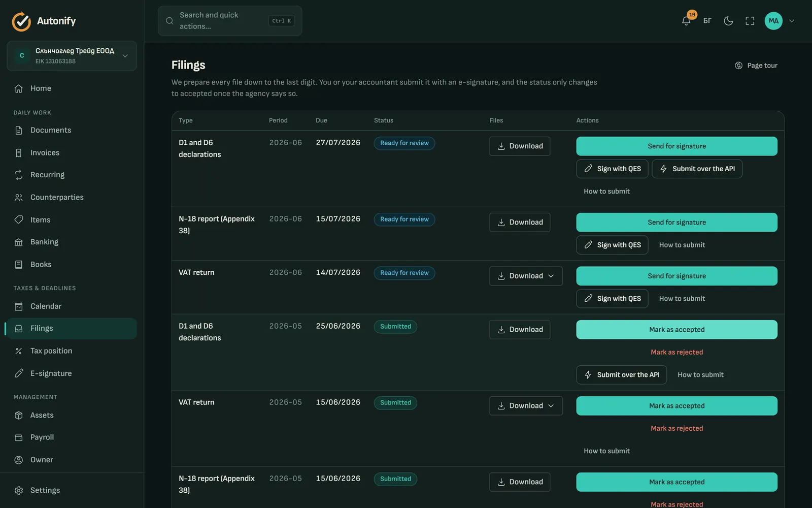Open How to submit for N-18 report 2026-06
Viewport: 812px width, 508px height.
(x=682, y=245)
